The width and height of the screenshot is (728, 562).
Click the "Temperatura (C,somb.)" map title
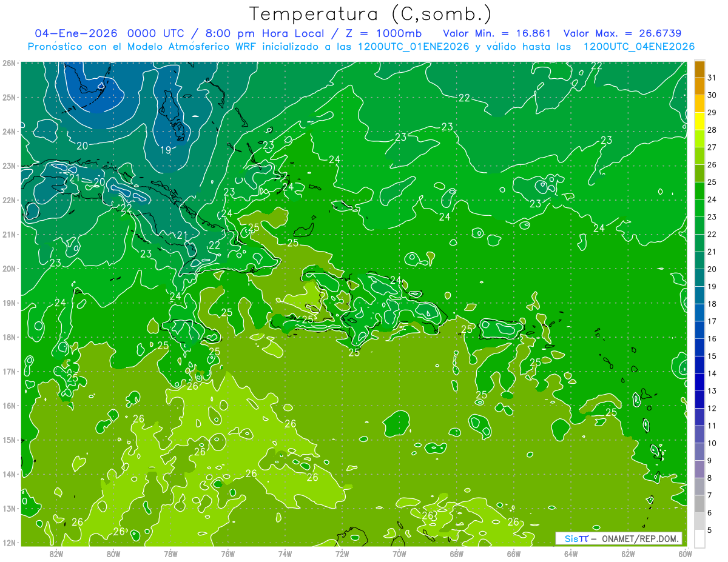click(x=371, y=14)
